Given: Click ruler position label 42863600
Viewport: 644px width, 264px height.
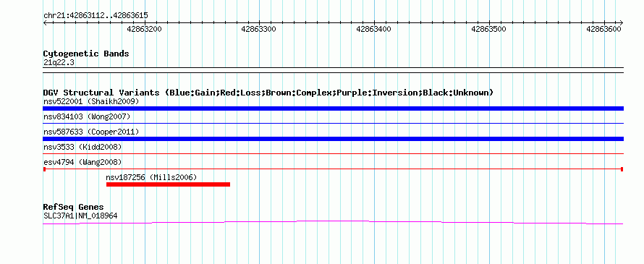Looking at the screenshot, I should click(603, 29).
